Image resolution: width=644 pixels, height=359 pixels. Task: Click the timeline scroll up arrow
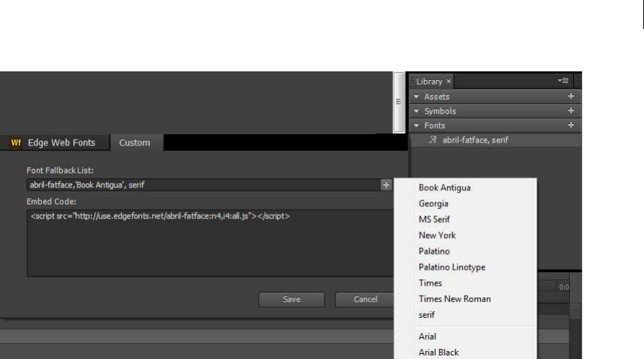(575, 311)
